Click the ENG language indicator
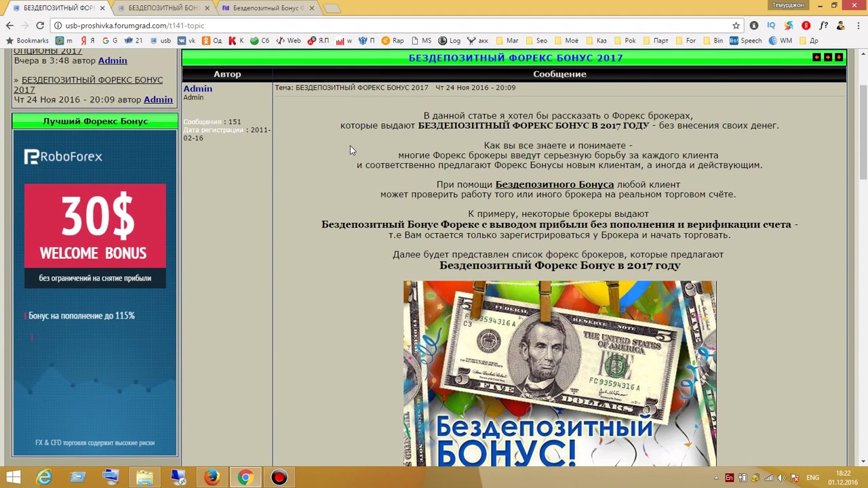 pyautogui.click(x=812, y=478)
